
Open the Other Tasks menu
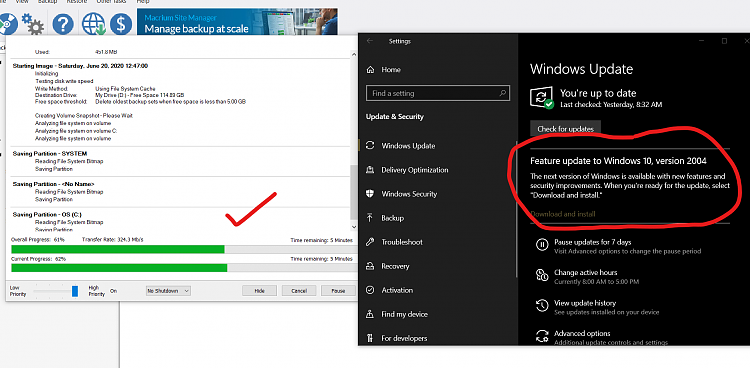point(111,2)
